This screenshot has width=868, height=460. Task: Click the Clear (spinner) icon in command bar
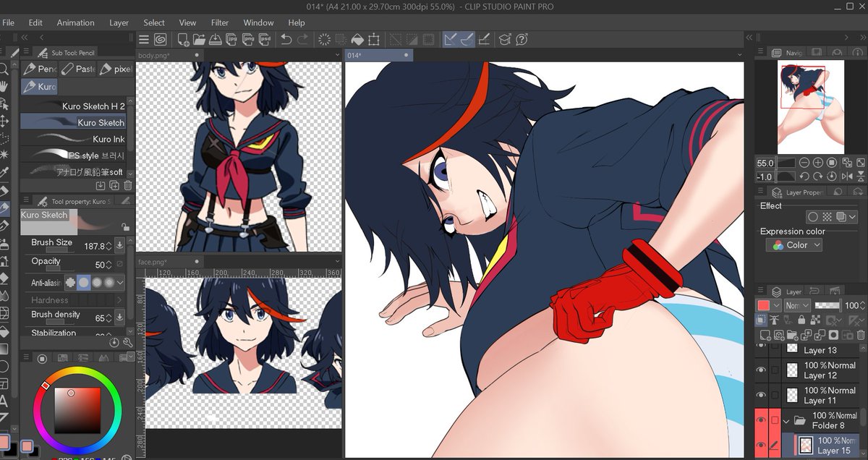coord(324,39)
